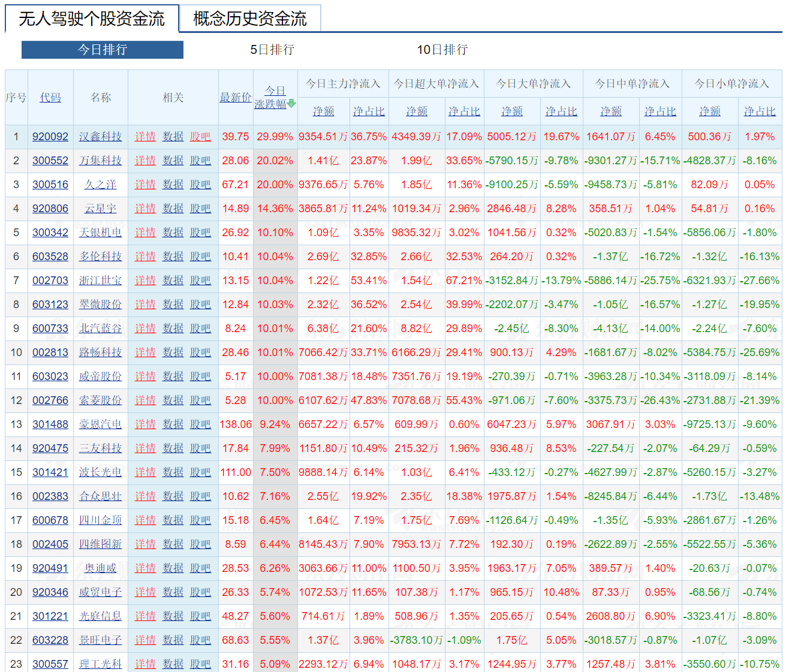Click the 5日排行 ranking button
The image size is (786, 672).
tap(273, 50)
